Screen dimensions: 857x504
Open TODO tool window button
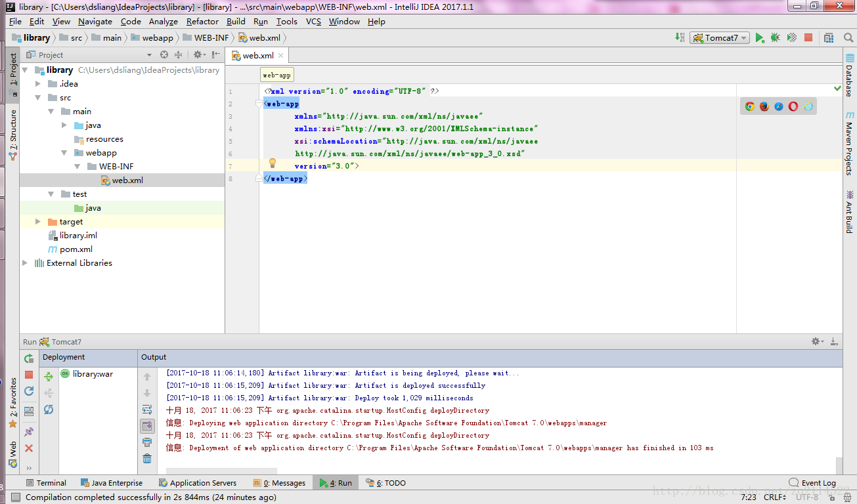(386, 483)
